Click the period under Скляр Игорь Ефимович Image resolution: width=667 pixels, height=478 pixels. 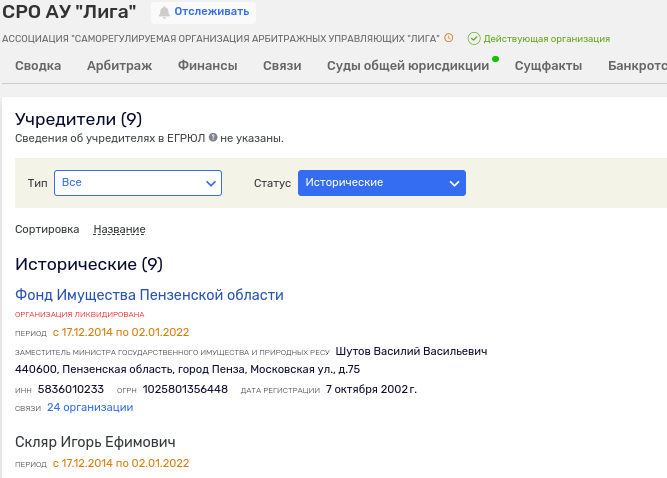(121, 463)
